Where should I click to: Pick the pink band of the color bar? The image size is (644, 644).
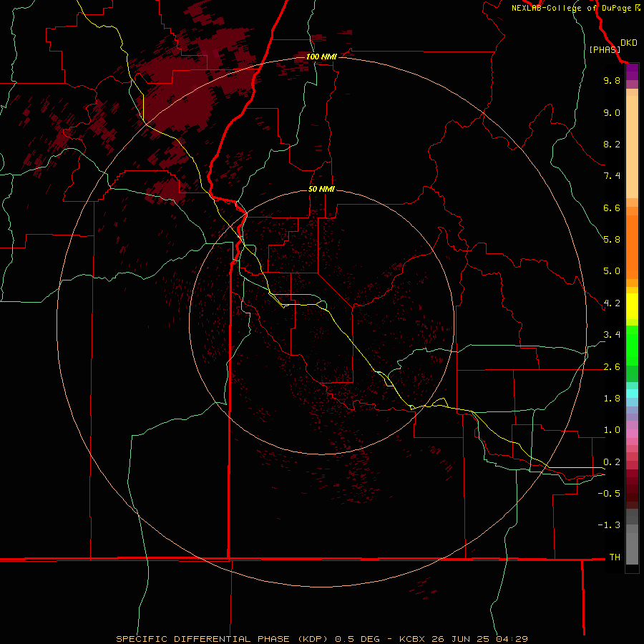pos(632,434)
